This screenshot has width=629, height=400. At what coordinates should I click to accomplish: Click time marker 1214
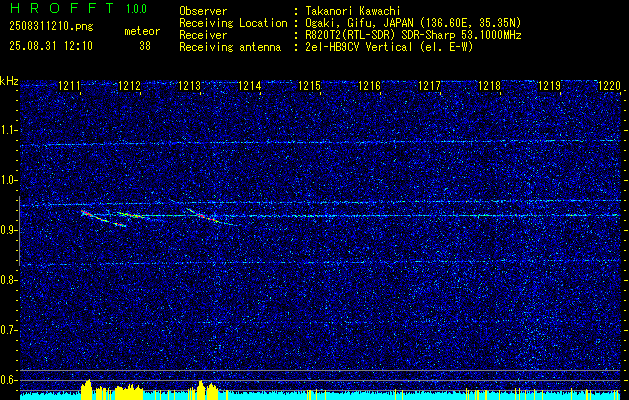coord(249,85)
